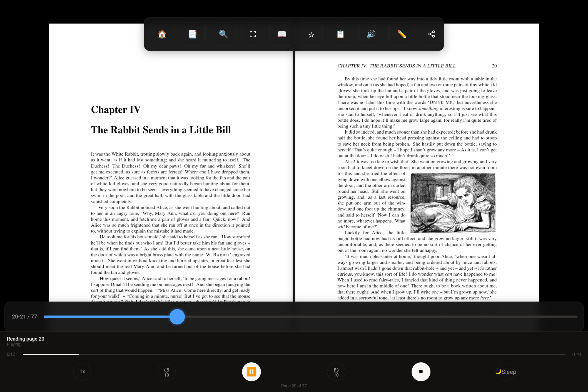Enter fullscreen reading mode
Viewport: 588px width, 392px height.
point(253,34)
